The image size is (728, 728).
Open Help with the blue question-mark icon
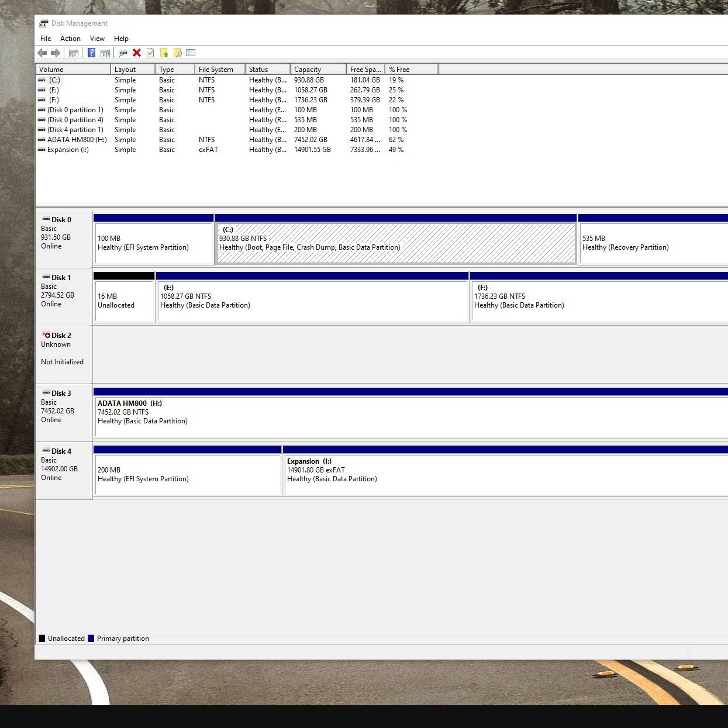(x=91, y=53)
